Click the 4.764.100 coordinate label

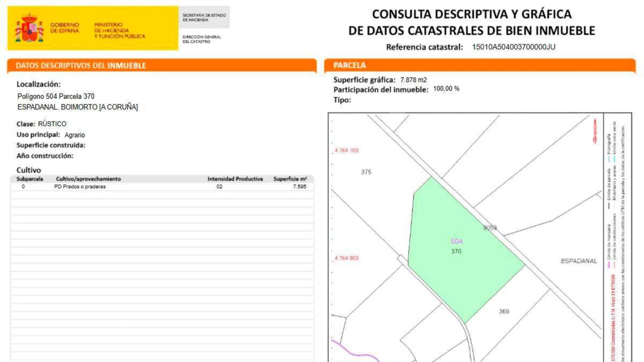(346, 151)
